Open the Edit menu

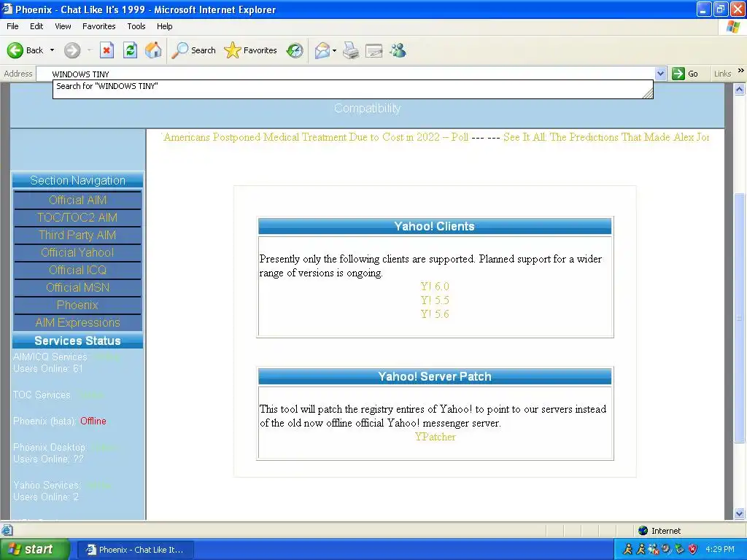pyautogui.click(x=36, y=26)
